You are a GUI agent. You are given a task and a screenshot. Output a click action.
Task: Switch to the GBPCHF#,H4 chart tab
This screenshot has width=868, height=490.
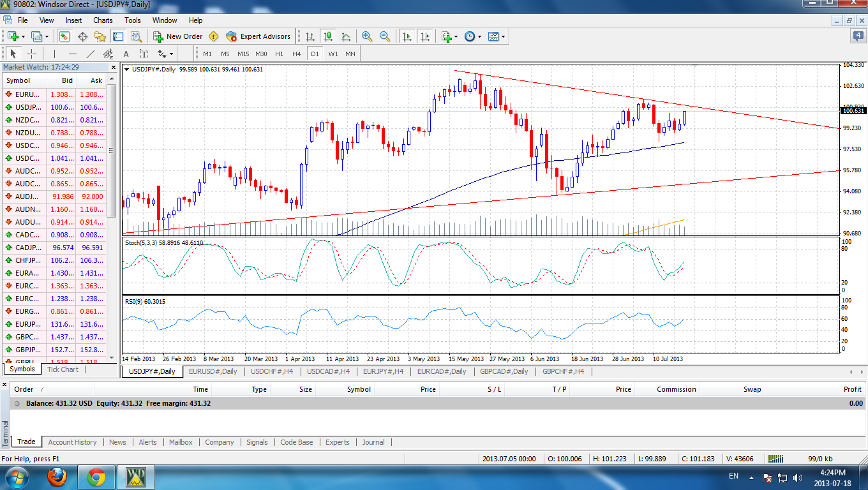(x=563, y=371)
